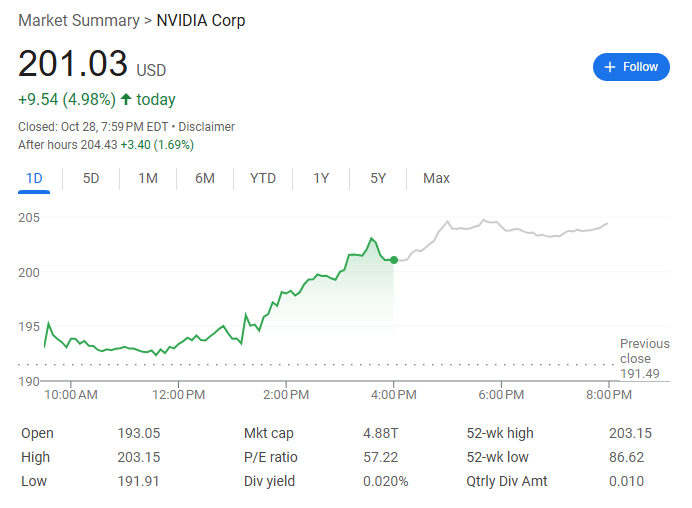Image resolution: width=692 pixels, height=508 pixels.
Task: Click the Market Summary breadcrumb
Action: point(79,20)
